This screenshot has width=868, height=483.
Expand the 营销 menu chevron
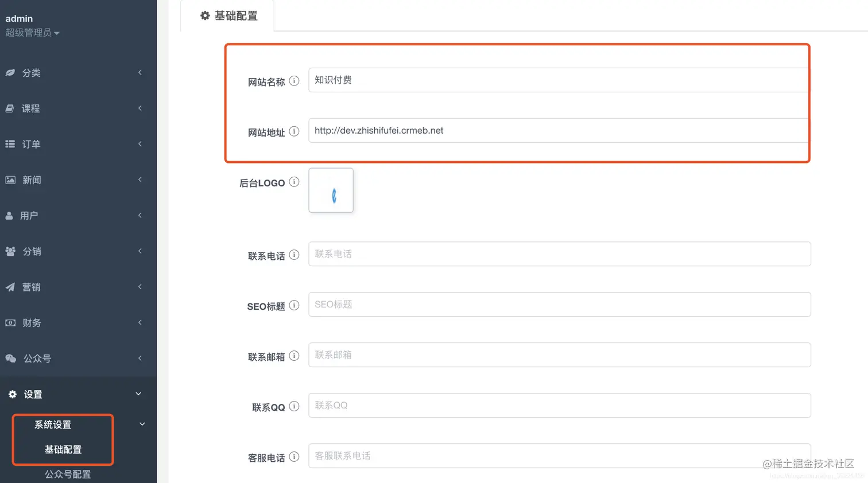click(x=139, y=286)
